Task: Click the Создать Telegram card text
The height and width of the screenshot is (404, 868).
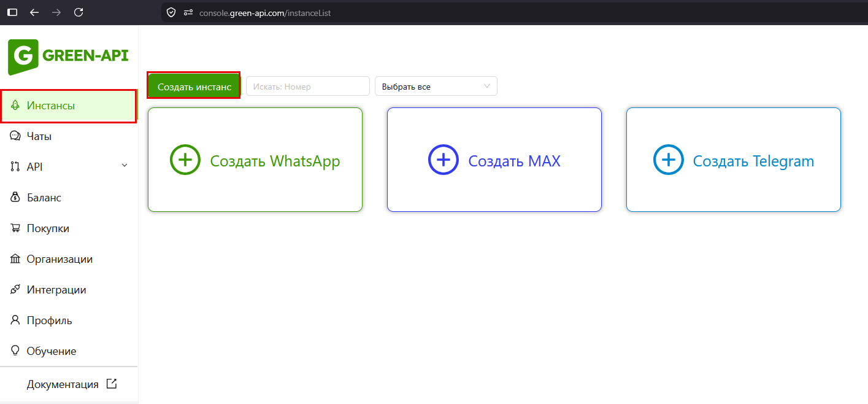Action: [753, 161]
